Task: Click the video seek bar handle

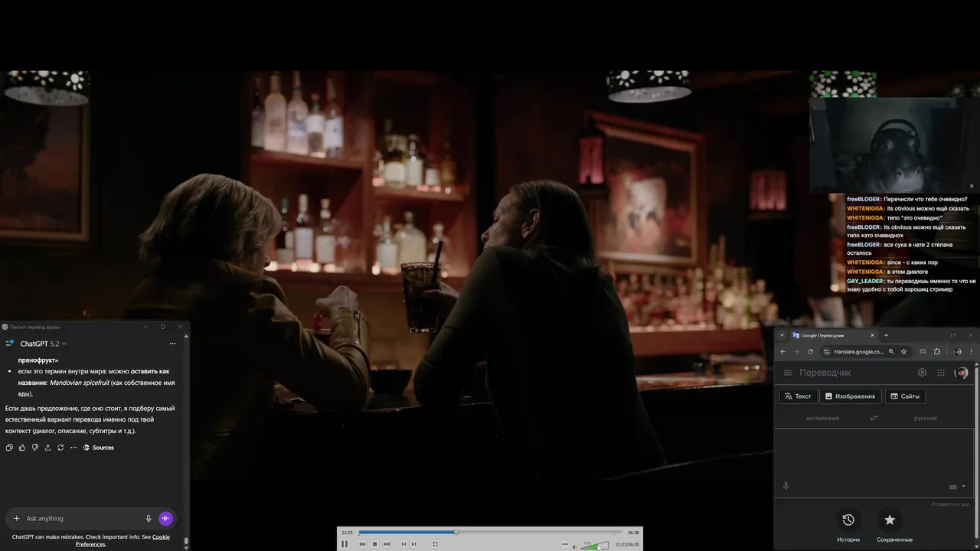Action: pyautogui.click(x=456, y=532)
